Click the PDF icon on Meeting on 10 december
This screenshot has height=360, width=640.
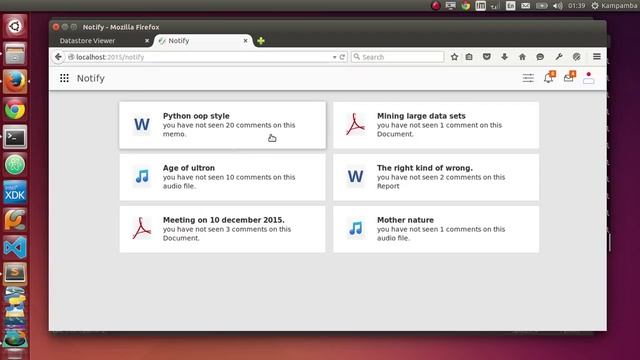pyautogui.click(x=141, y=228)
